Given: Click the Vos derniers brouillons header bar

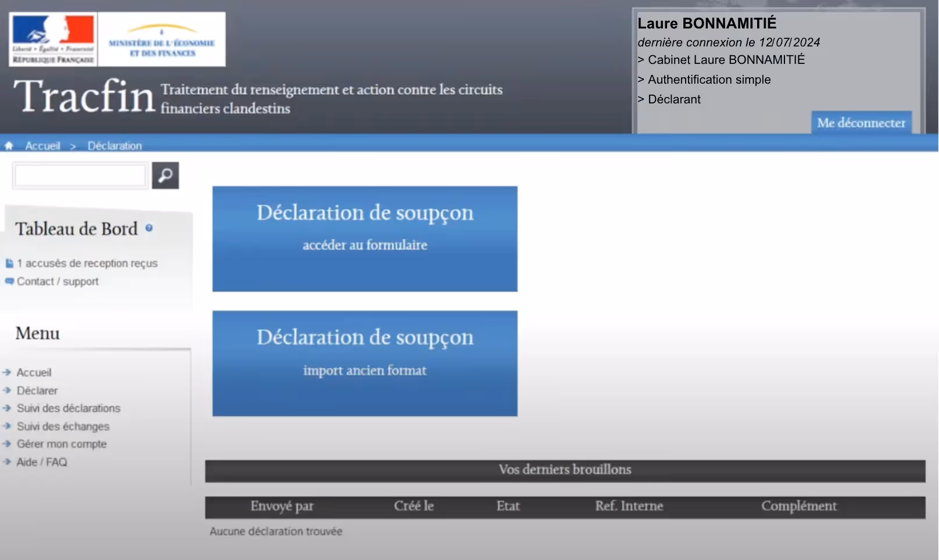Looking at the screenshot, I should (x=565, y=471).
